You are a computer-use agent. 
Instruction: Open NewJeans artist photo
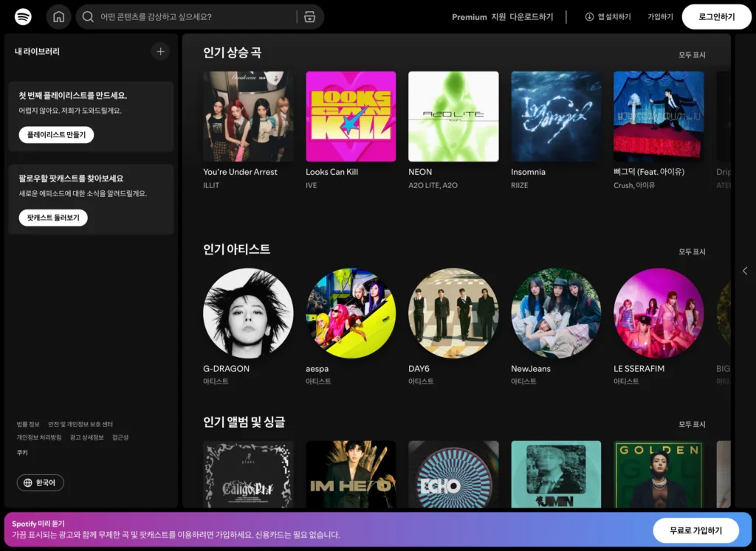556,313
